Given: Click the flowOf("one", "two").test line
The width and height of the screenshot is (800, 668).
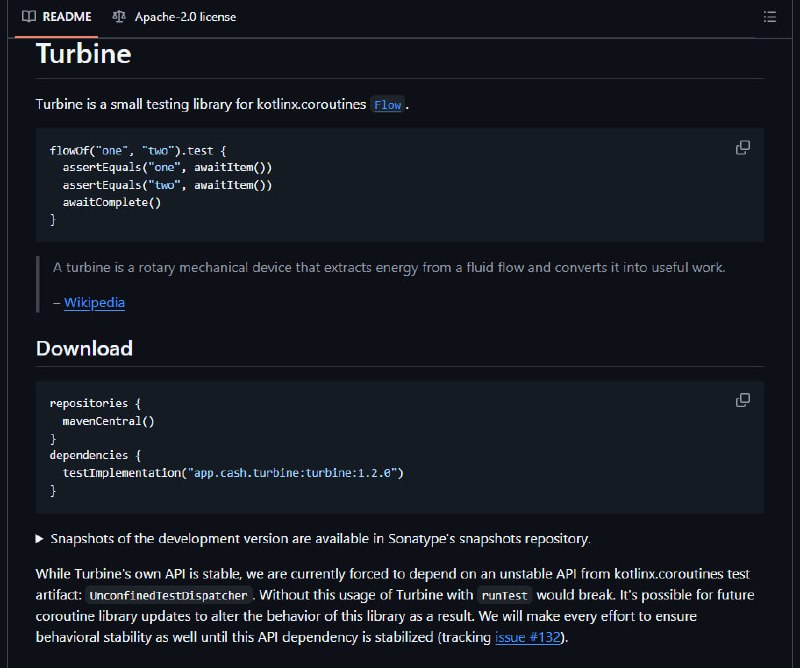Looking at the screenshot, I should click(138, 151).
